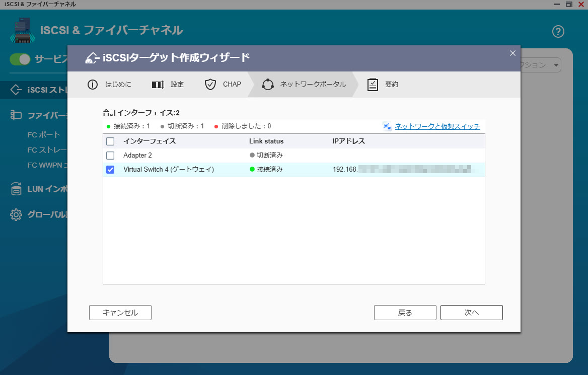
Task: Click the iSCSI storage sidebar icon
Action: tap(16, 90)
